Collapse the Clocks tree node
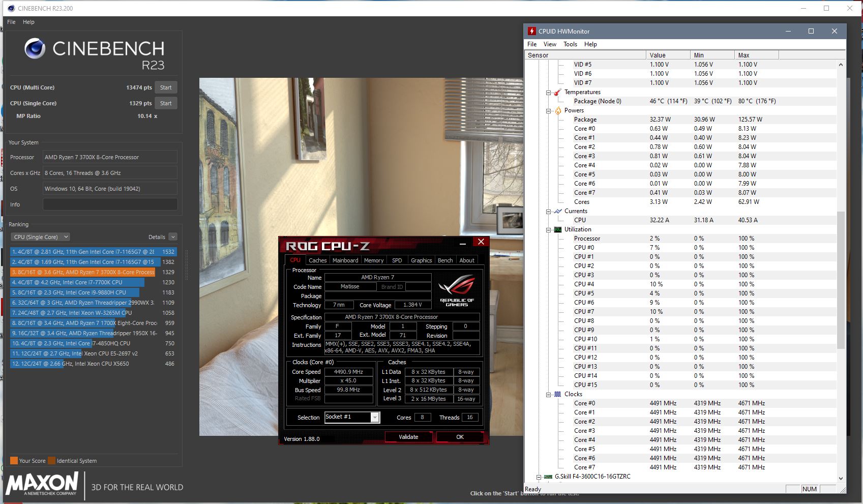Image resolution: width=863 pixels, height=504 pixels. (x=548, y=395)
